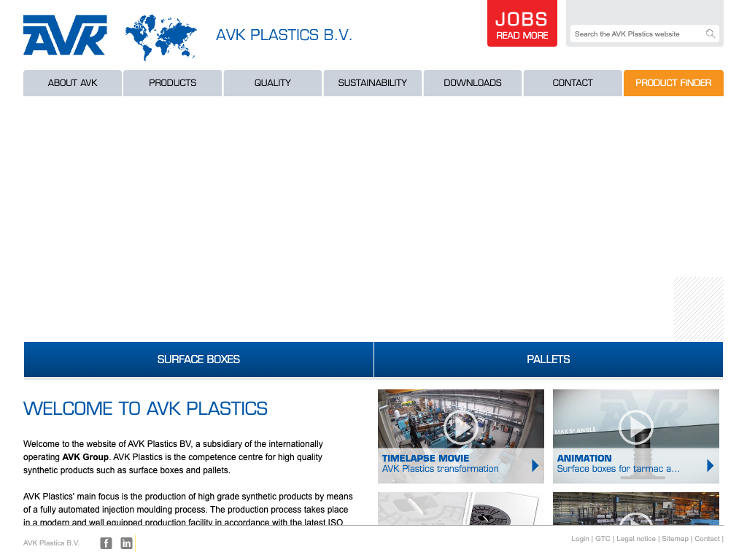The height and width of the screenshot is (560, 747).
Task: Open the Facebook page icon
Action: point(107,543)
